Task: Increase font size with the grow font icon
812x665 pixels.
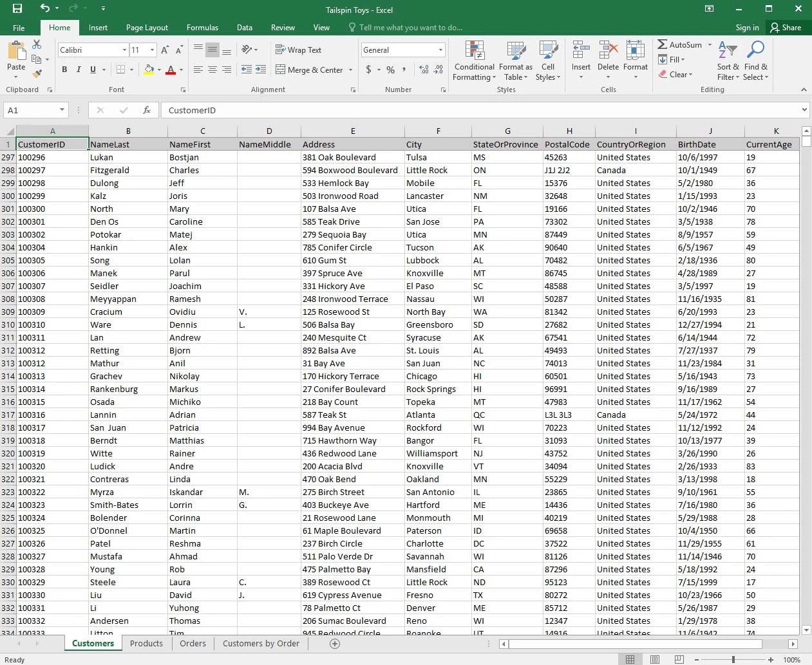Action: click(x=165, y=50)
